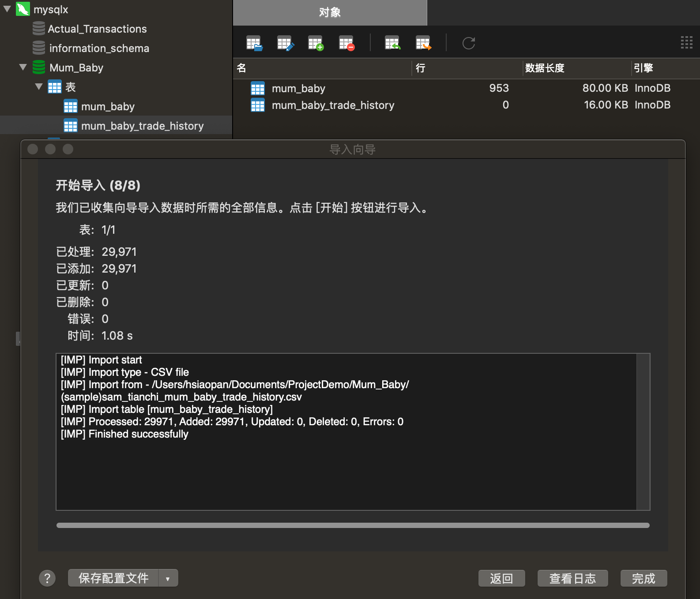Select Actual_Transactions database in sidebar
This screenshot has width=700, height=599.
tap(97, 29)
